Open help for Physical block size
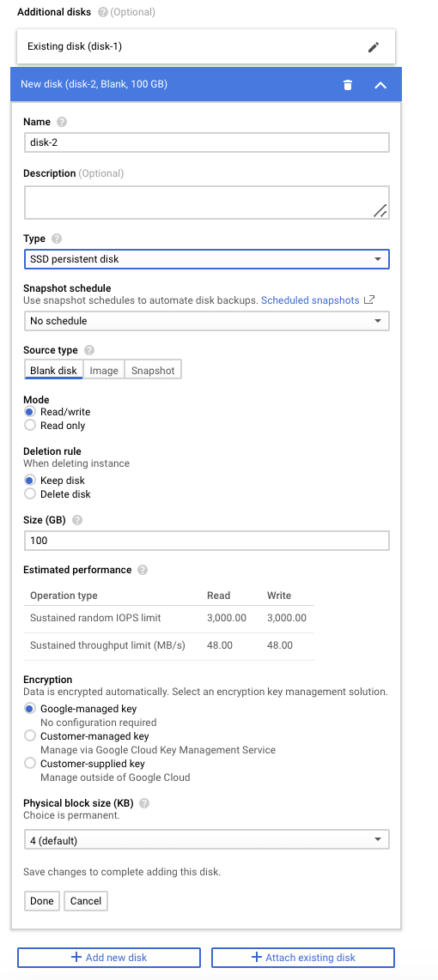This screenshot has height=980, width=438. tap(144, 803)
